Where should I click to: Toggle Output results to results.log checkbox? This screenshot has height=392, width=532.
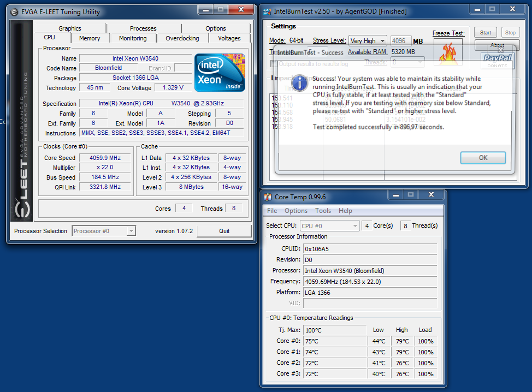(274, 64)
